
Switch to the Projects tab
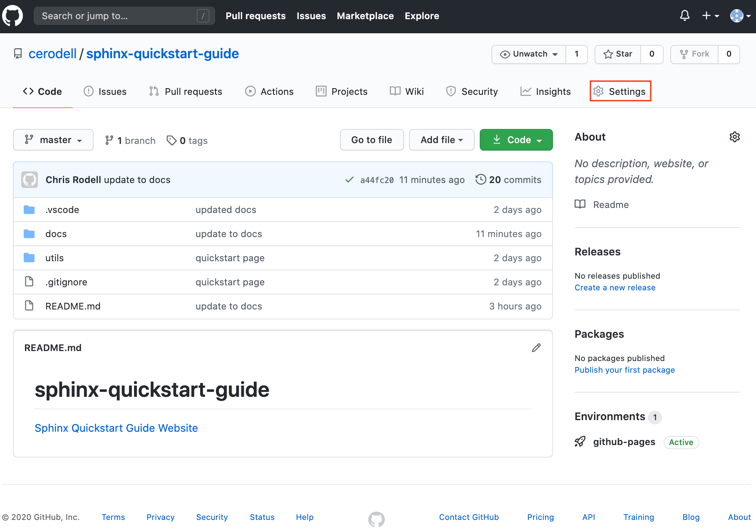[x=342, y=92]
